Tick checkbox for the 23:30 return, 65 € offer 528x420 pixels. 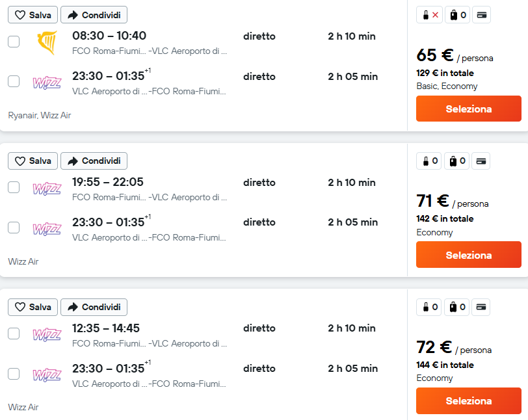tap(14, 81)
